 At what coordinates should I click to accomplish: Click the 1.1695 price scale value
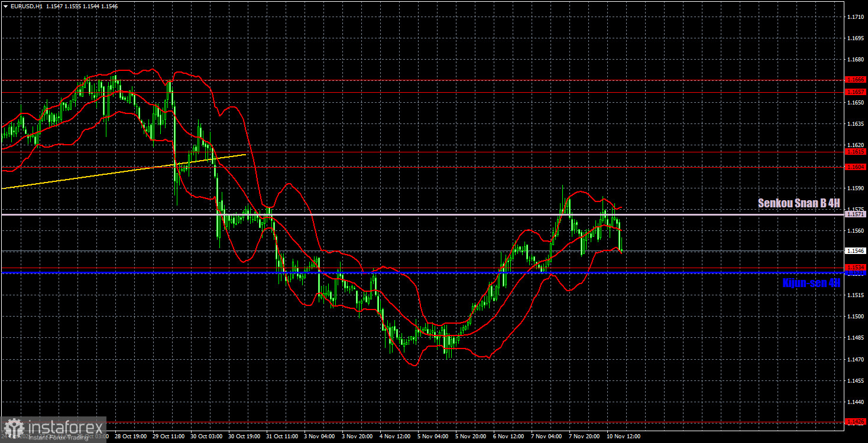click(x=855, y=38)
